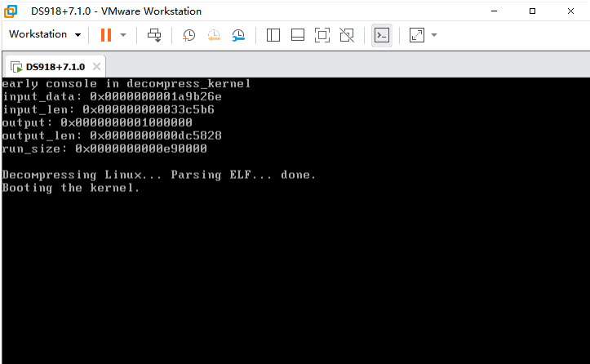590x364 pixels.
Task: Select the DS918+7.1.0 tab
Action: point(55,66)
